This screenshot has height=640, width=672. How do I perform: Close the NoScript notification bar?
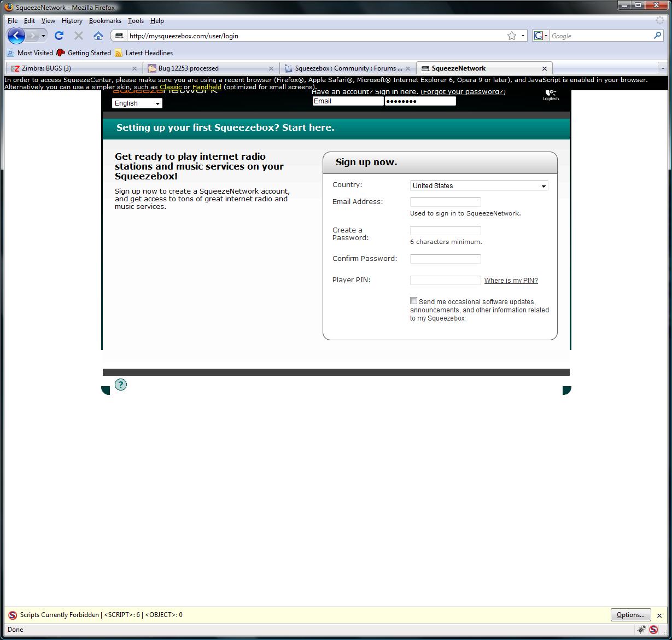pyautogui.click(x=659, y=615)
